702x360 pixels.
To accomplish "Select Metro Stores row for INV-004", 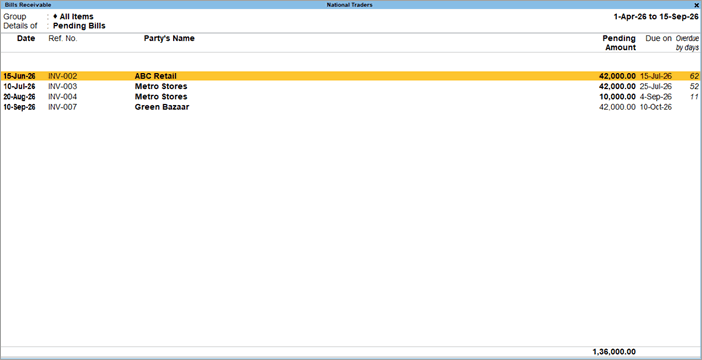I will 351,97.
